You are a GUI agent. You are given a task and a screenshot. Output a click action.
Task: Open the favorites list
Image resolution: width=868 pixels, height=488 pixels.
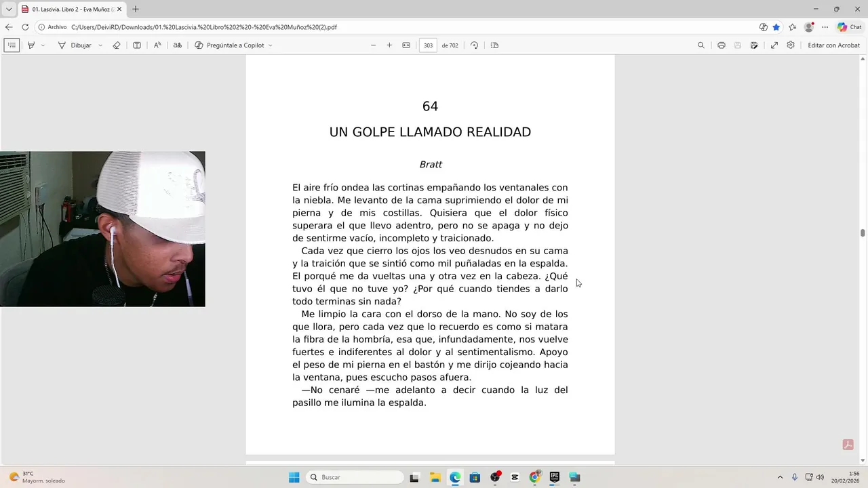[x=792, y=27]
